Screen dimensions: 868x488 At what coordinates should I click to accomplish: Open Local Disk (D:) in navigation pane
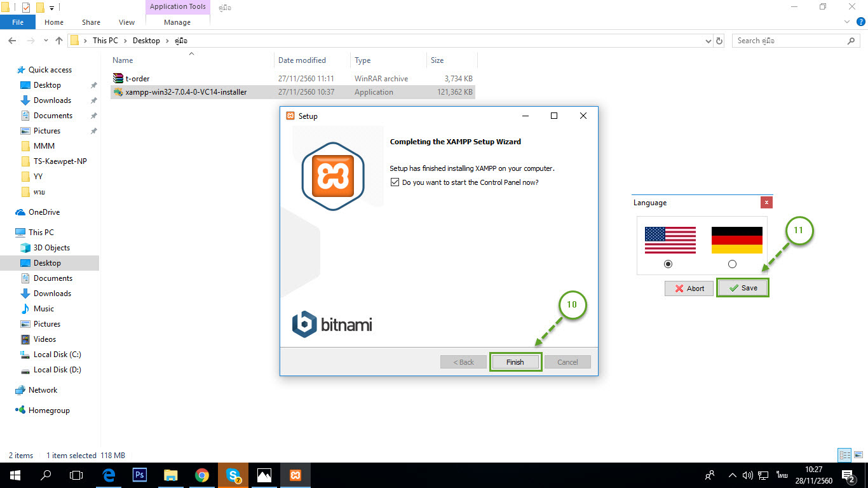point(57,370)
